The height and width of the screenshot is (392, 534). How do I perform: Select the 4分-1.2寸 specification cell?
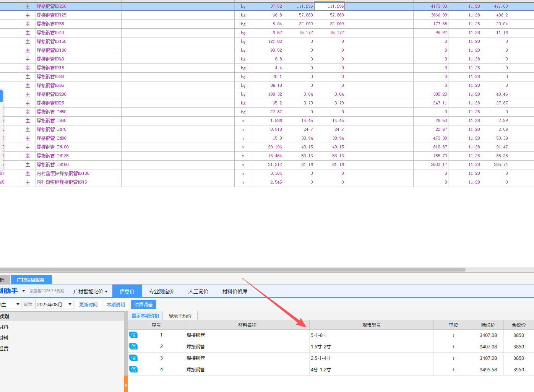[372, 370]
